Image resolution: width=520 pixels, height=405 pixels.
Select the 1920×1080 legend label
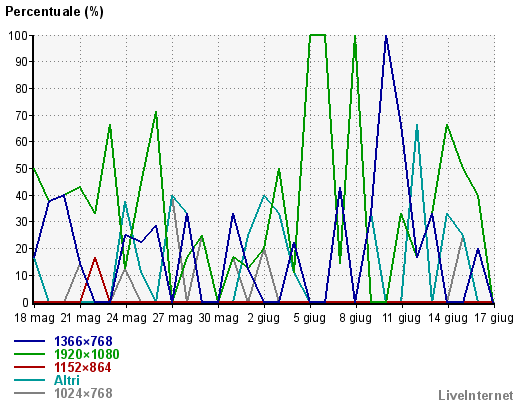[87, 354]
